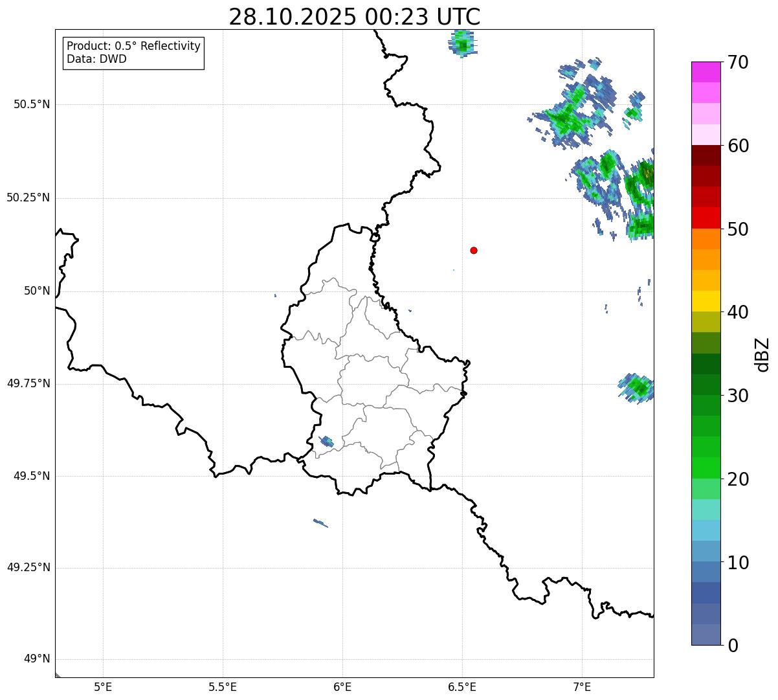This screenshot has width=778, height=700.
Task: Click the isolated green echo near 49.75°N east edge
Action: pos(638,388)
